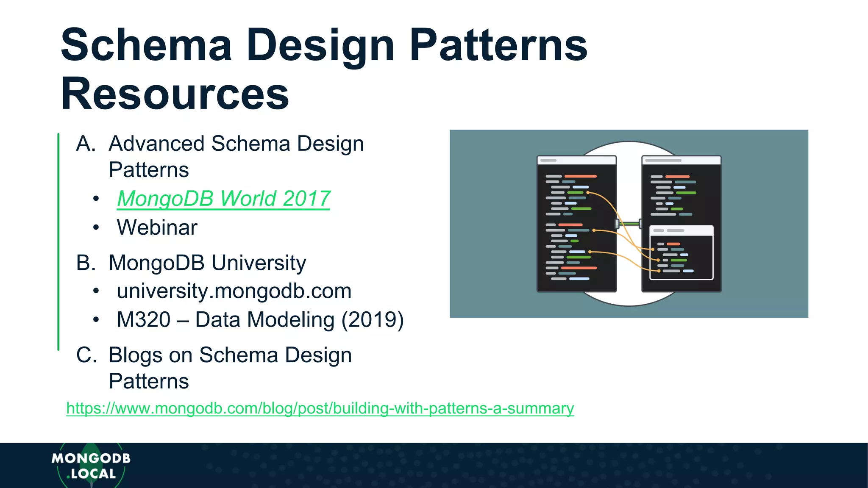The height and width of the screenshot is (488, 868).
Task: Click the MongoDB University list item
Action: tap(207, 263)
